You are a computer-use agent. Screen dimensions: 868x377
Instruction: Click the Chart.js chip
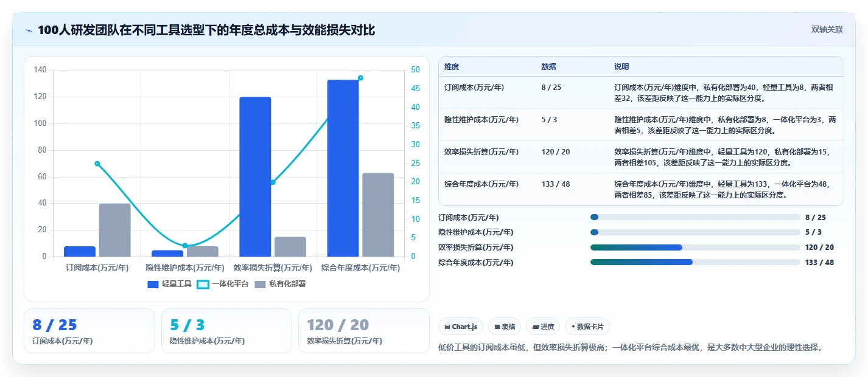[x=461, y=327]
